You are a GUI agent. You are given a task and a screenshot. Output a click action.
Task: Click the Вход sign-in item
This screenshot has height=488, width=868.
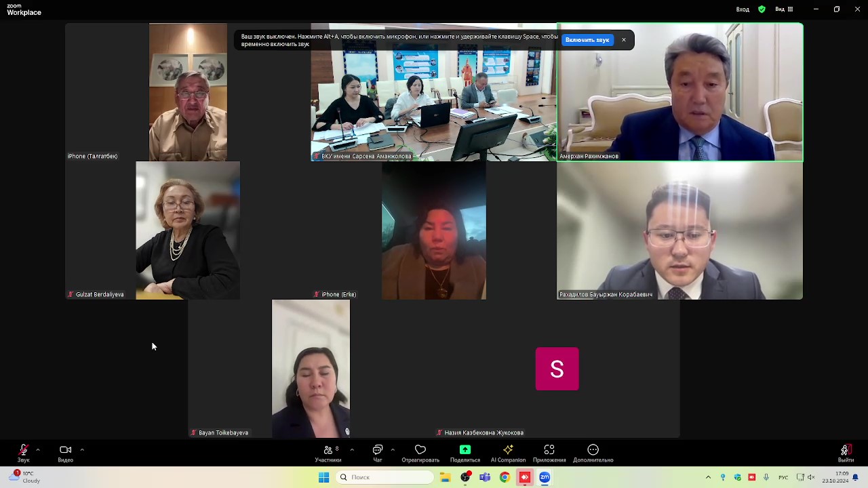743,9
